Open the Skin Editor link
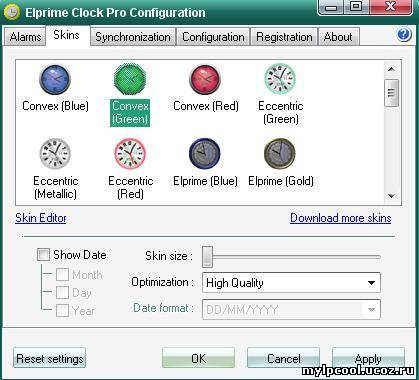 tap(41, 218)
